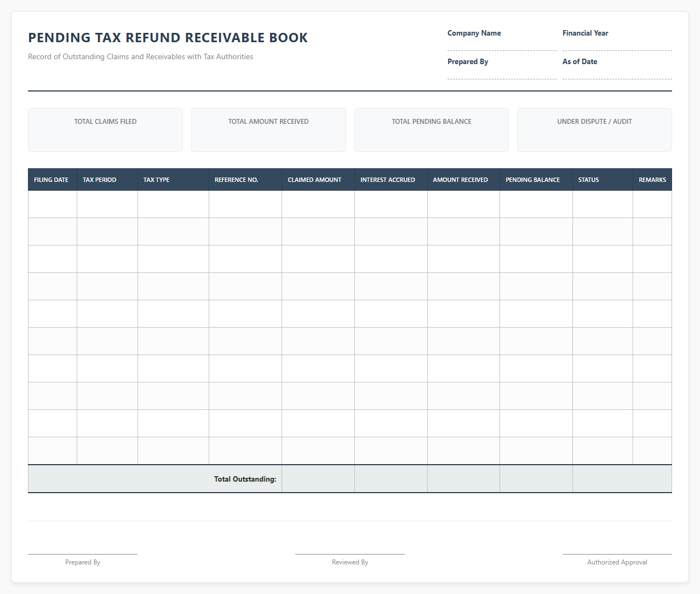This screenshot has width=700, height=594.
Task: Click the As of Date field
Action: (x=617, y=73)
